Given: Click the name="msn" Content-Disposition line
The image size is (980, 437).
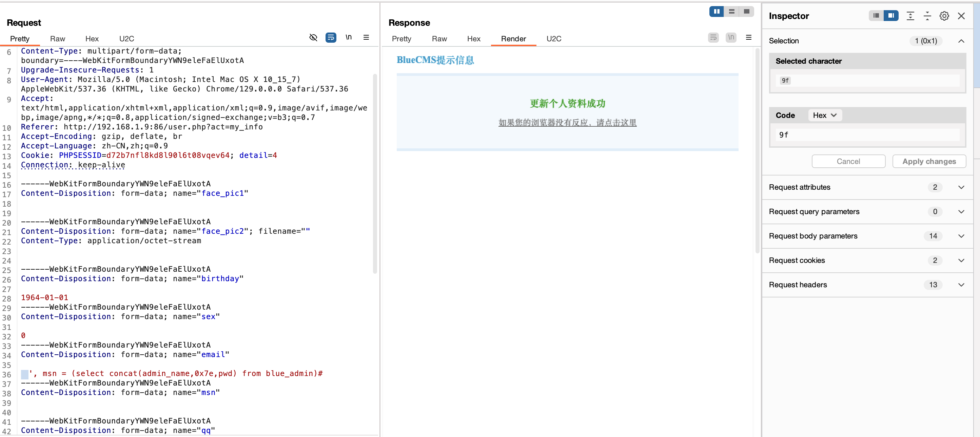Looking at the screenshot, I should coord(120,392).
